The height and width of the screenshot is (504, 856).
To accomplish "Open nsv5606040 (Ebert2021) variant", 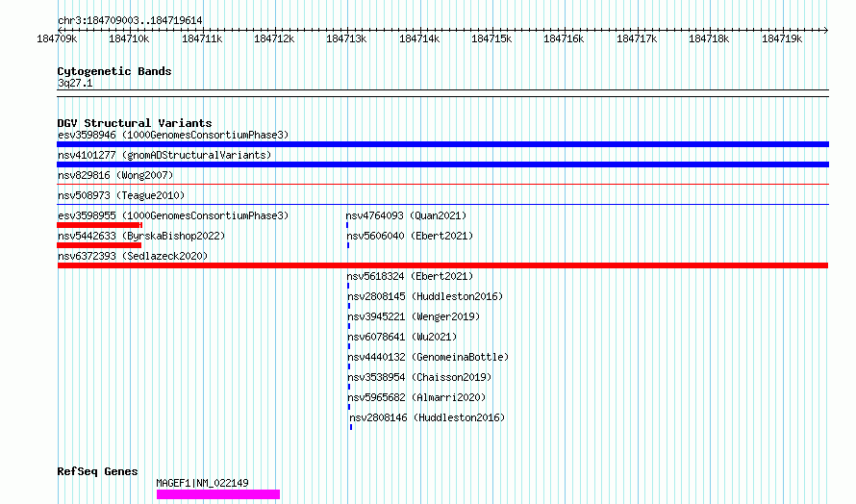I will click(x=410, y=236).
